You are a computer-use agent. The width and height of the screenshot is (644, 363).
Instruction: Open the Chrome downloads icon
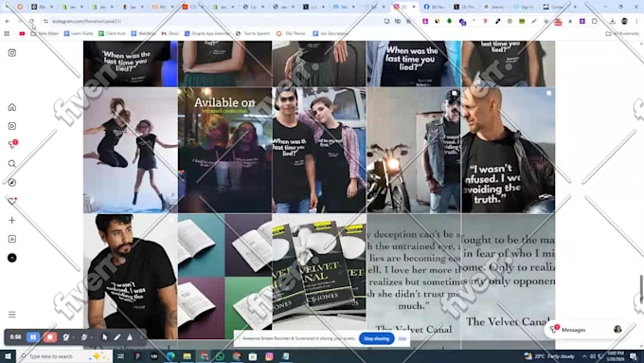pyautogui.click(x=612, y=21)
